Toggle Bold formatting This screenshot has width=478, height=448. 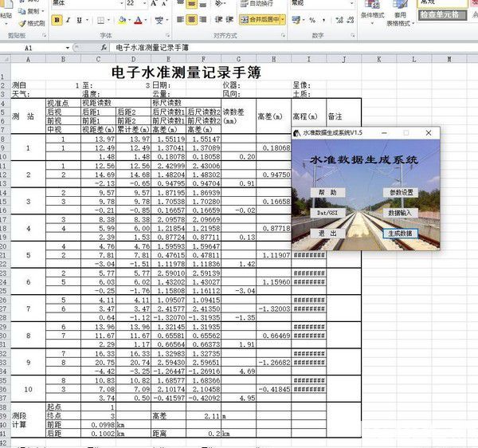point(57,20)
